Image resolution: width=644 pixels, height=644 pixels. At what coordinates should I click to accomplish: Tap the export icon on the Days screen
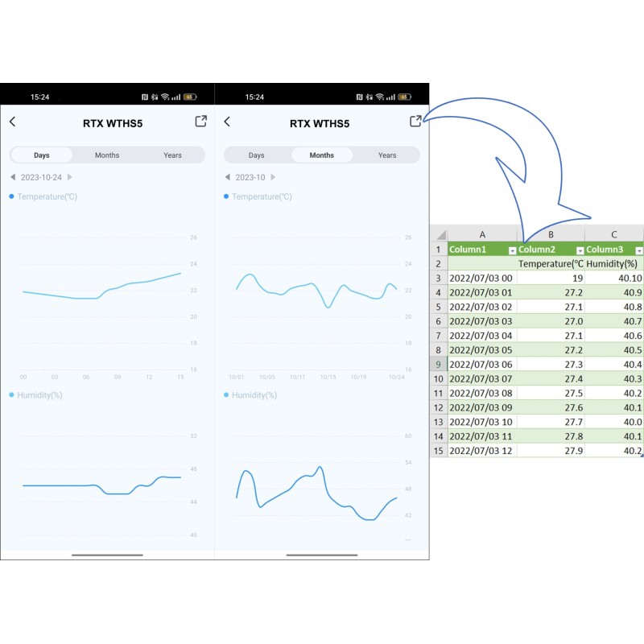(x=200, y=122)
